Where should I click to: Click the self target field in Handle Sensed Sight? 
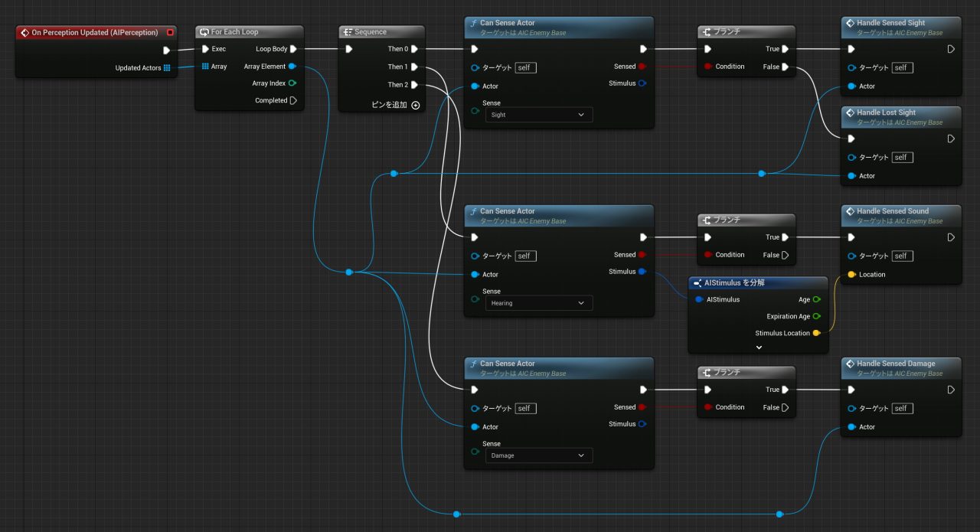900,68
